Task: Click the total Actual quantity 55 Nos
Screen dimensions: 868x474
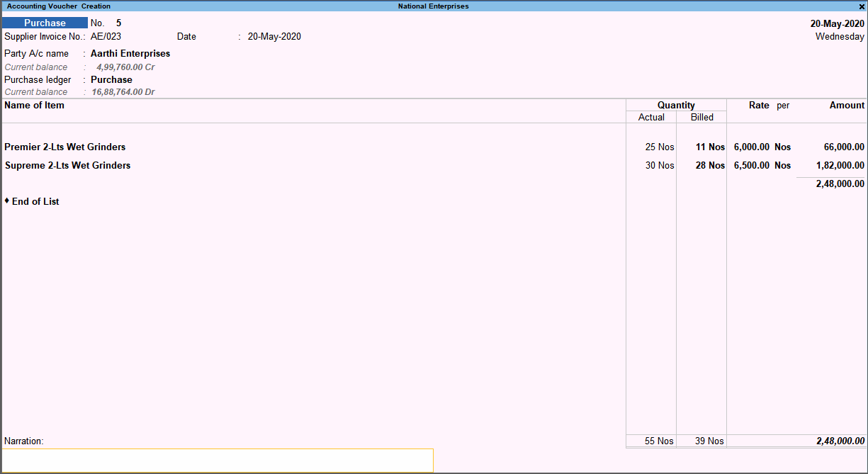Action: point(650,441)
